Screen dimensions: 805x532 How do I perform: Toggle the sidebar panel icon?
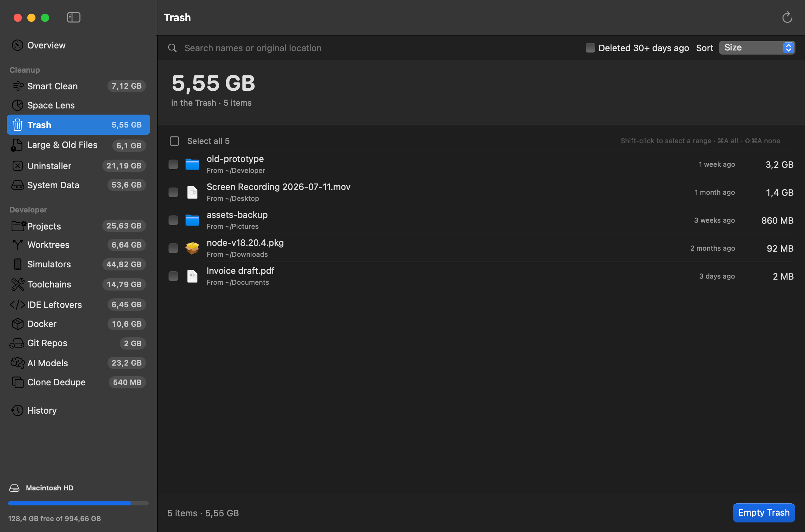pos(74,17)
